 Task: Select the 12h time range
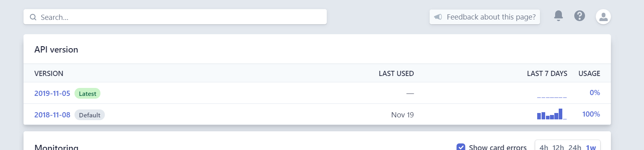point(558,147)
